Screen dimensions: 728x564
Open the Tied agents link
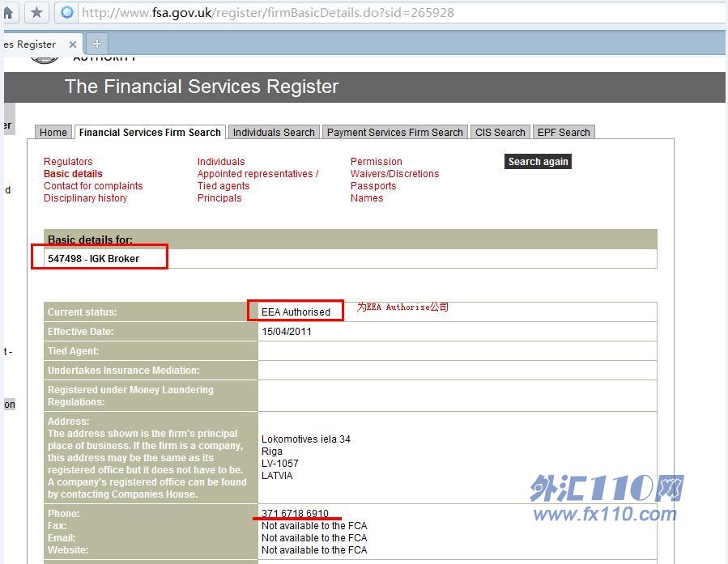click(x=224, y=185)
